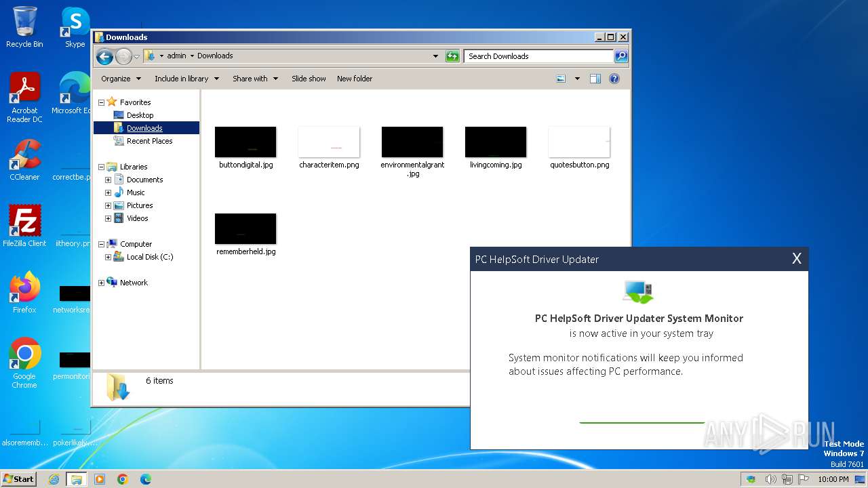Open the Share with menu
868x488 pixels.
point(255,79)
